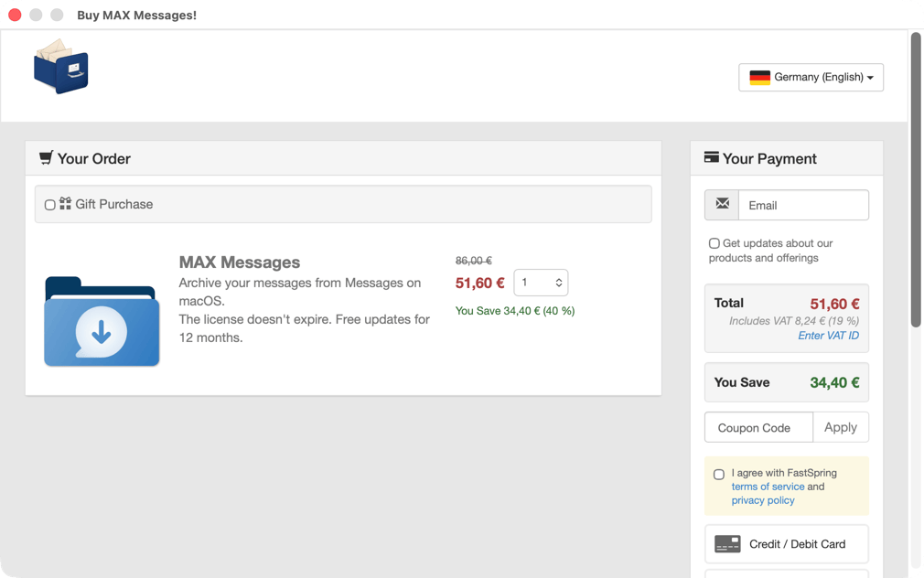Click the envelope icon next to the Email field

coord(721,204)
